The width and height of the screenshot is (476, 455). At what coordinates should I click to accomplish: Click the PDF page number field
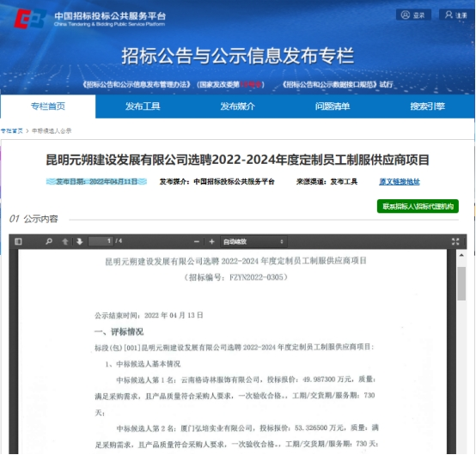click(x=101, y=241)
